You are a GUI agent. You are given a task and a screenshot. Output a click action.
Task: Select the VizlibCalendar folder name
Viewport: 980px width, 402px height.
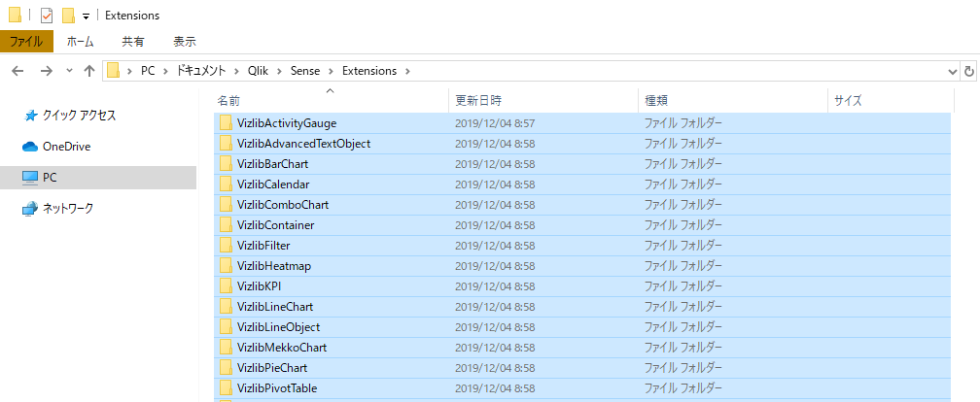coord(273,184)
